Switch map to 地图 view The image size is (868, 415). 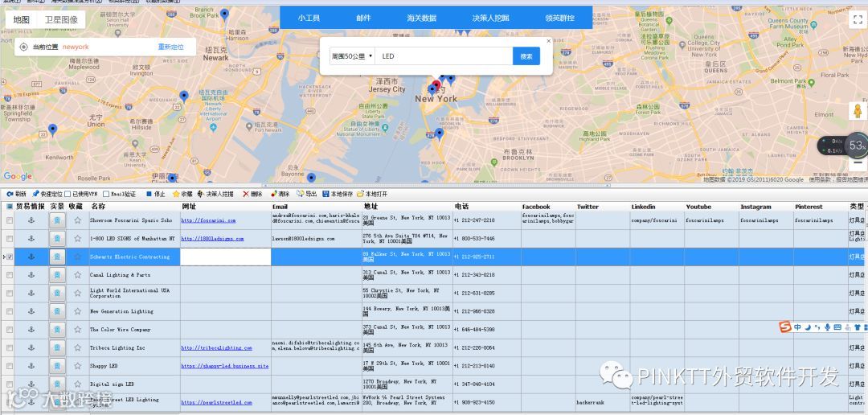[22, 20]
